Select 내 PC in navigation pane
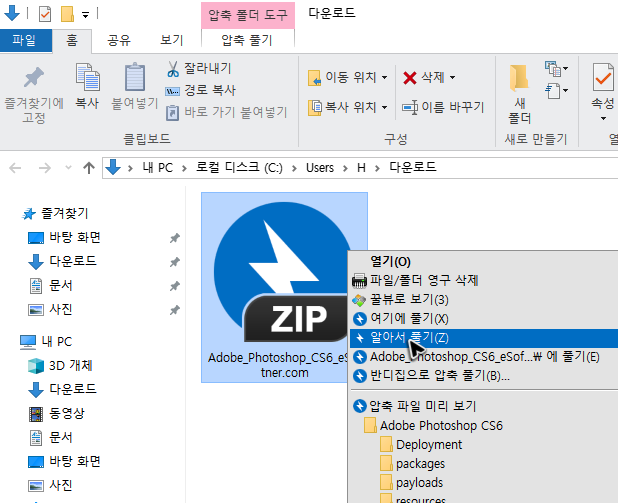This screenshot has width=619, height=503. [x=46, y=342]
